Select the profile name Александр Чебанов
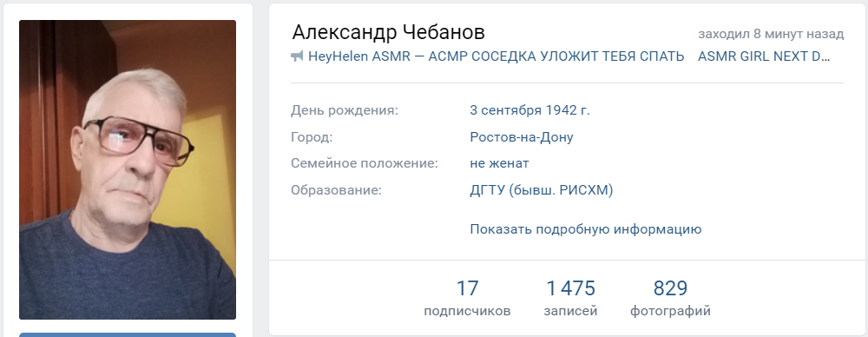This screenshot has width=868, height=337. pos(389,32)
